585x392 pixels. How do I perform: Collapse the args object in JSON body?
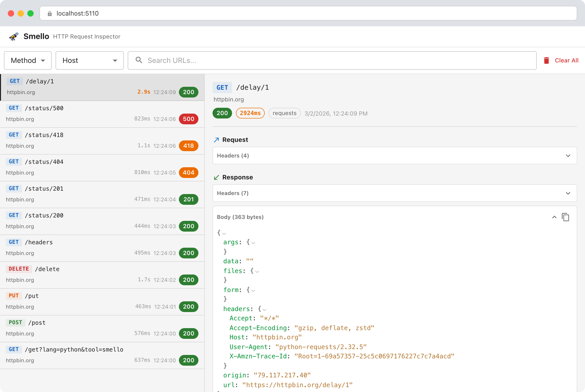click(x=253, y=243)
